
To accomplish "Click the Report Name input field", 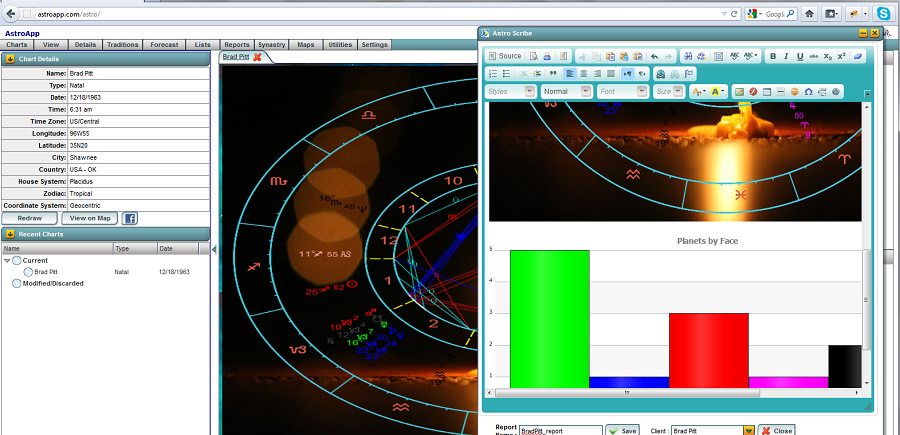I will point(560,430).
